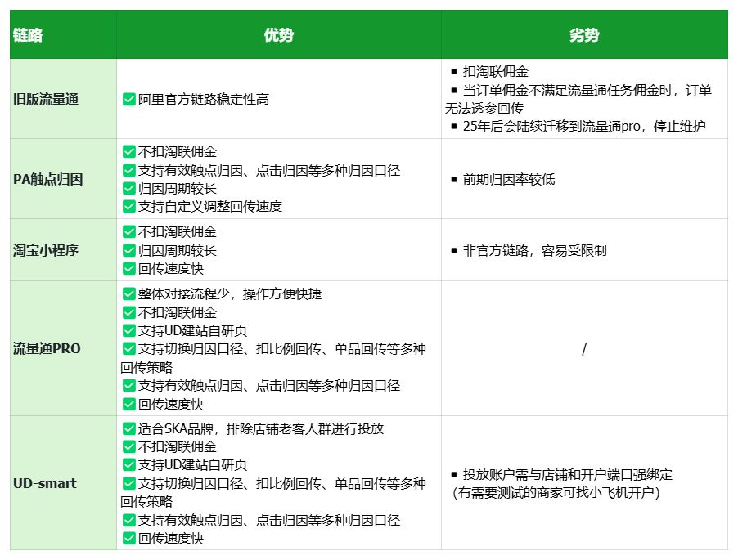Click 不扣淘联佣金 in the UD-smart row

[178, 446]
